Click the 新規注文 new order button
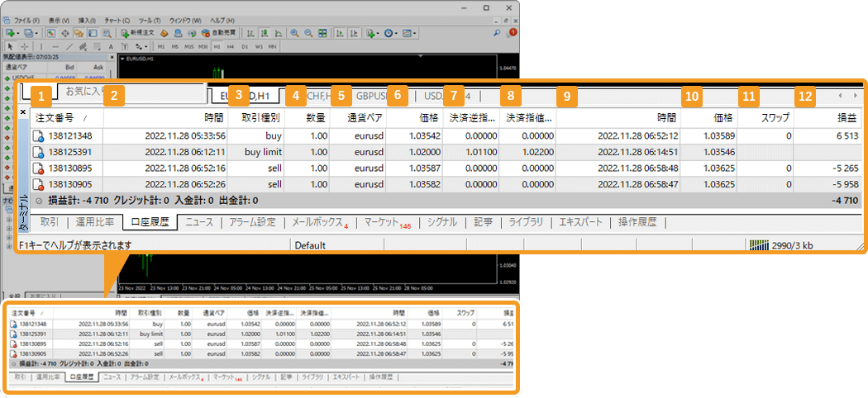This screenshot has width=868, height=398. [x=136, y=33]
